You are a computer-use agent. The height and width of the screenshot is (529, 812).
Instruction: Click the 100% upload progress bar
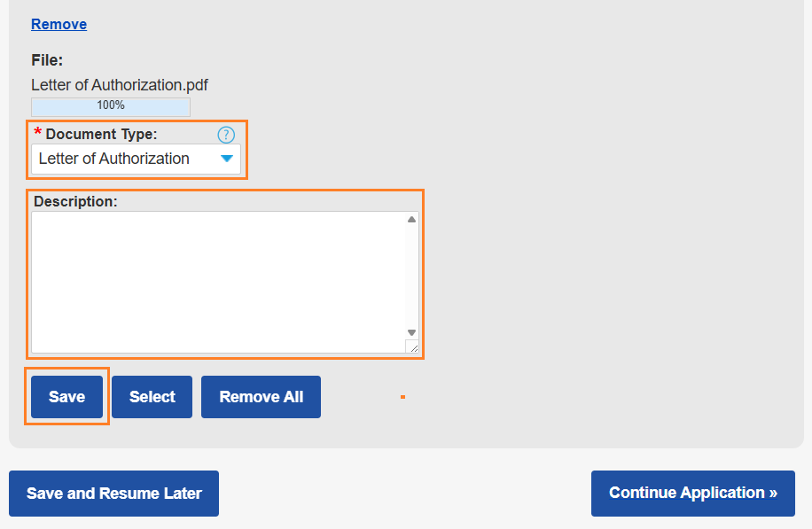click(x=111, y=105)
